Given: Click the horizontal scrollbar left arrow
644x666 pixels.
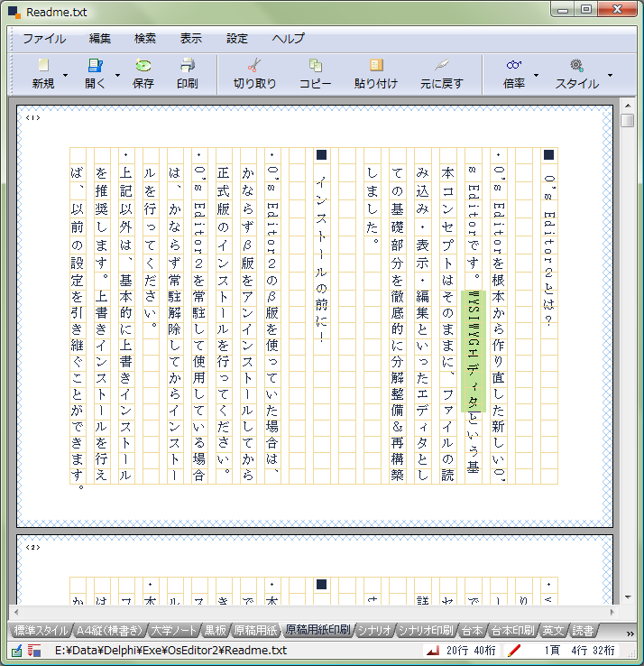Looking at the screenshot, I should tap(16, 612).
